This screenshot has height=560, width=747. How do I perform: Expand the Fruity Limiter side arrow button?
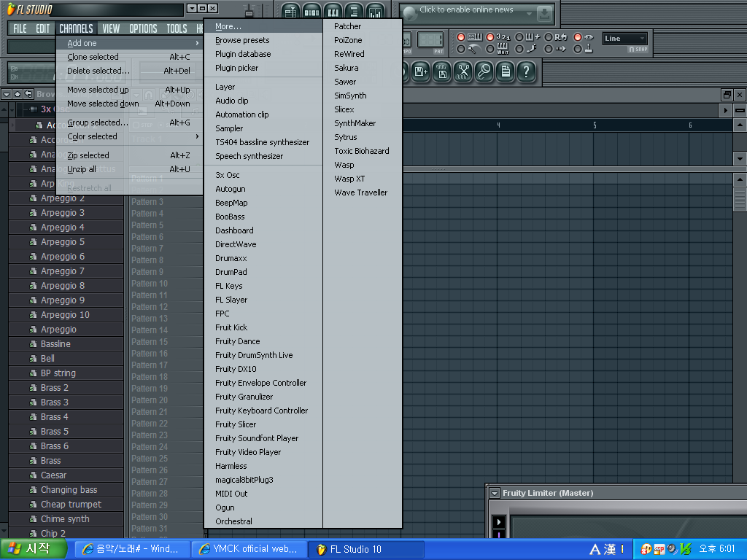pyautogui.click(x=499, y=522)
